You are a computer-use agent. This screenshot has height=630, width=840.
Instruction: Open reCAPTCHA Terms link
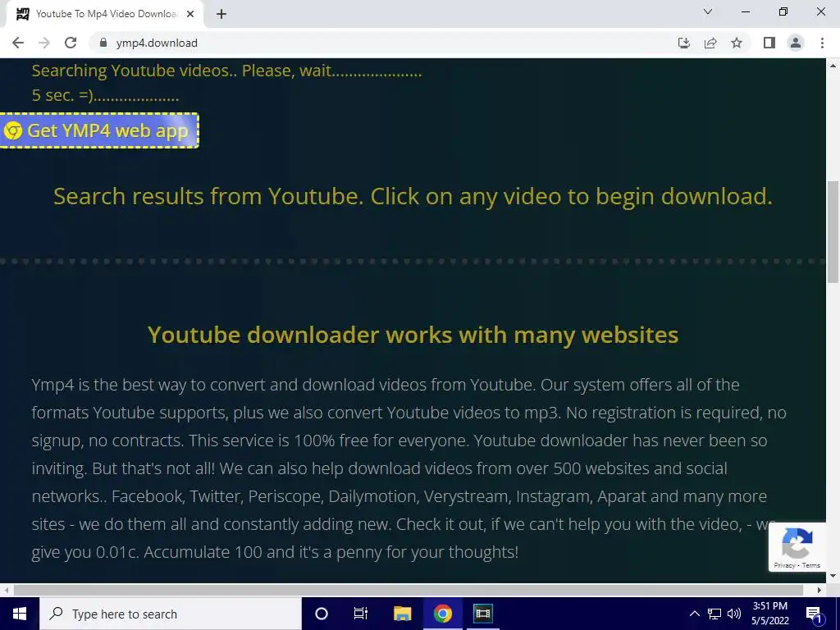point(811,565)
